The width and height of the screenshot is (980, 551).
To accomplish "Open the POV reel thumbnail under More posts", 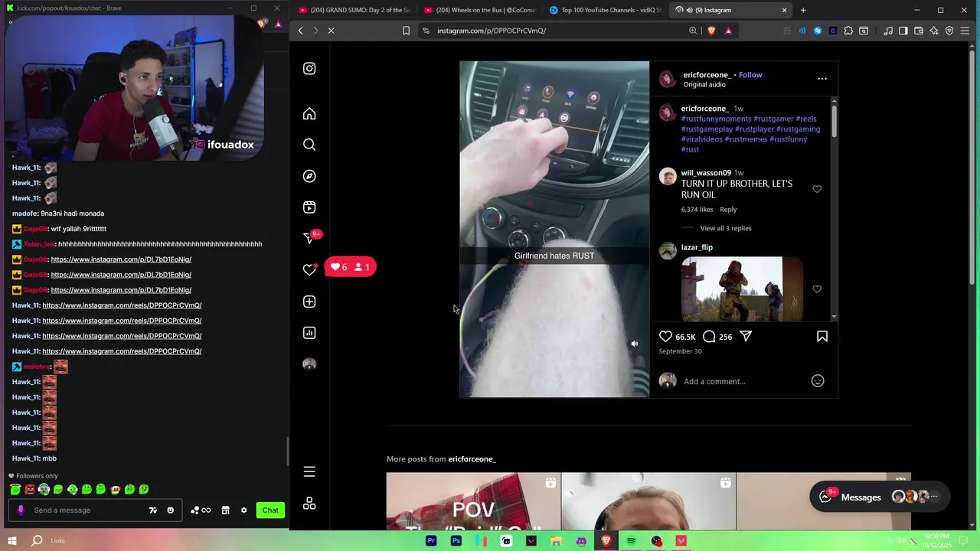I will (473, 501).
